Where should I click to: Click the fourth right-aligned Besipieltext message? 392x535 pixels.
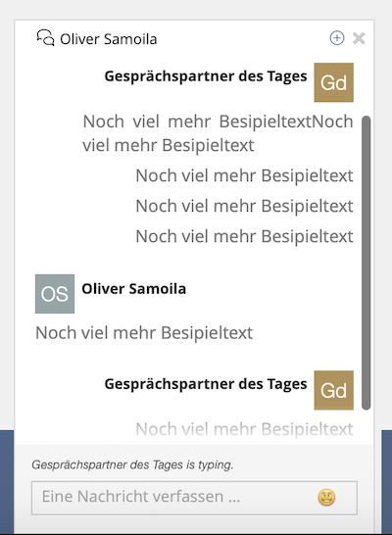(x=244, y=236)
